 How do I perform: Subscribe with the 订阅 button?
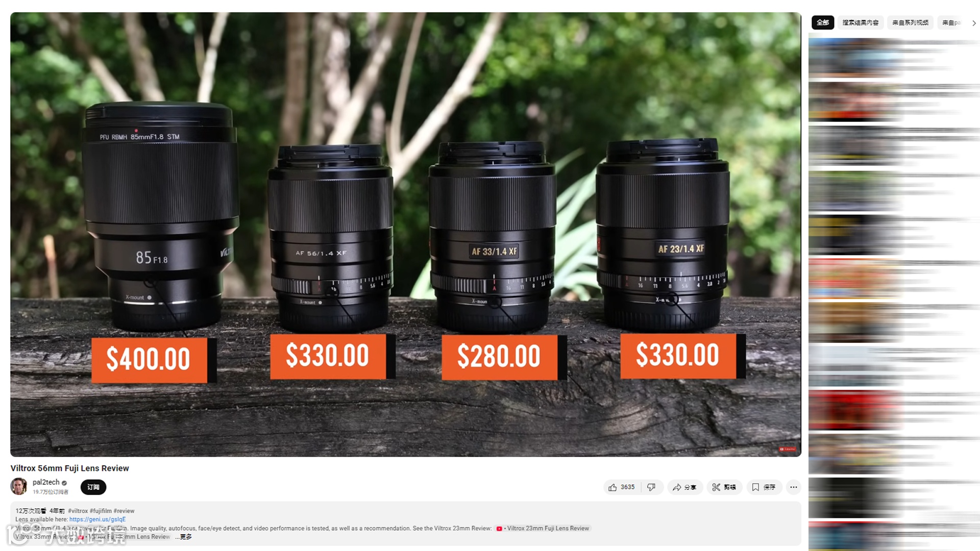[x=93, y=487]
